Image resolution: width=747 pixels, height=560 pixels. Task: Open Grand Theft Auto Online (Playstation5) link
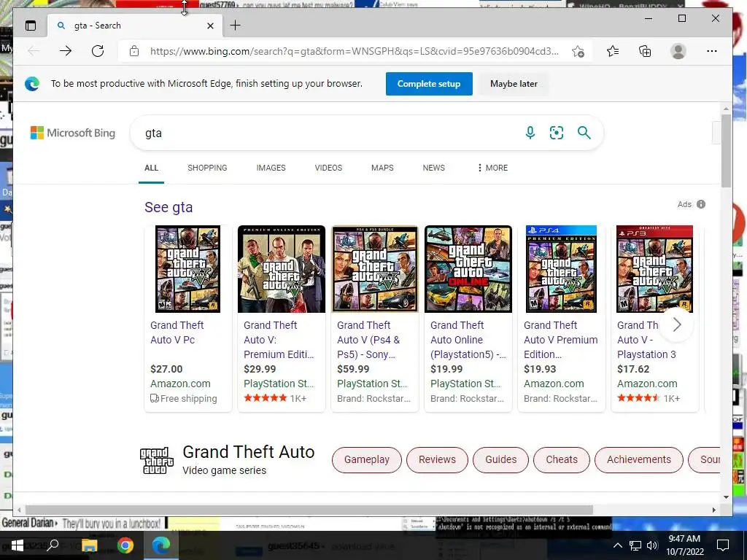pyautogui.click(x=468, y=340)
